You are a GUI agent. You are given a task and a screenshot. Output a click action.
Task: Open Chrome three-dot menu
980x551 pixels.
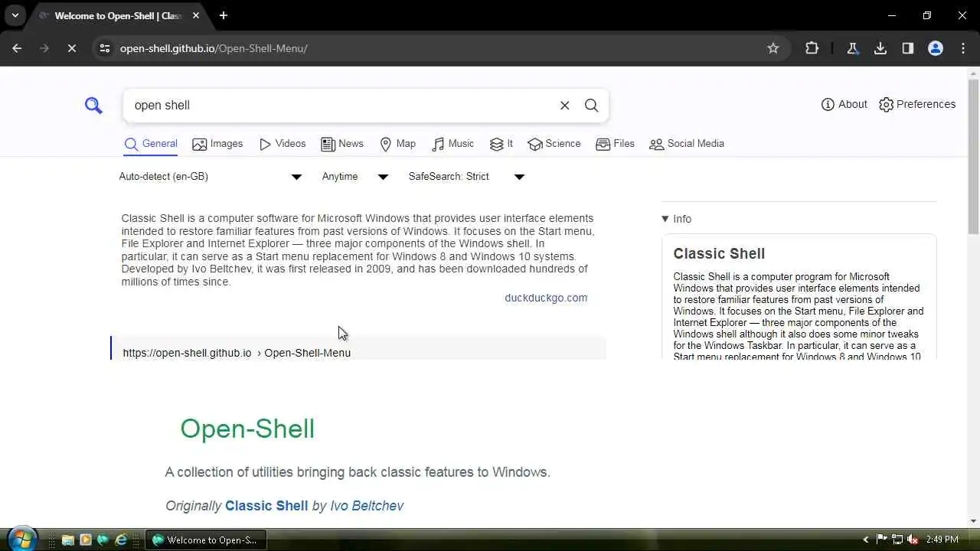tap(963, 48)
